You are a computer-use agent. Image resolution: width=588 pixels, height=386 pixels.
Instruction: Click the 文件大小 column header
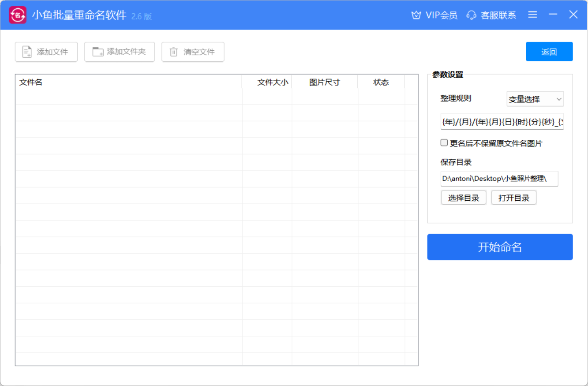[x=267, y=82]
